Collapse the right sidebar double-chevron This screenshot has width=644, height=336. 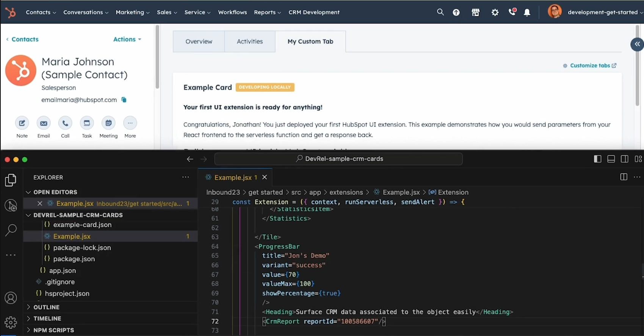click(637, 44)
